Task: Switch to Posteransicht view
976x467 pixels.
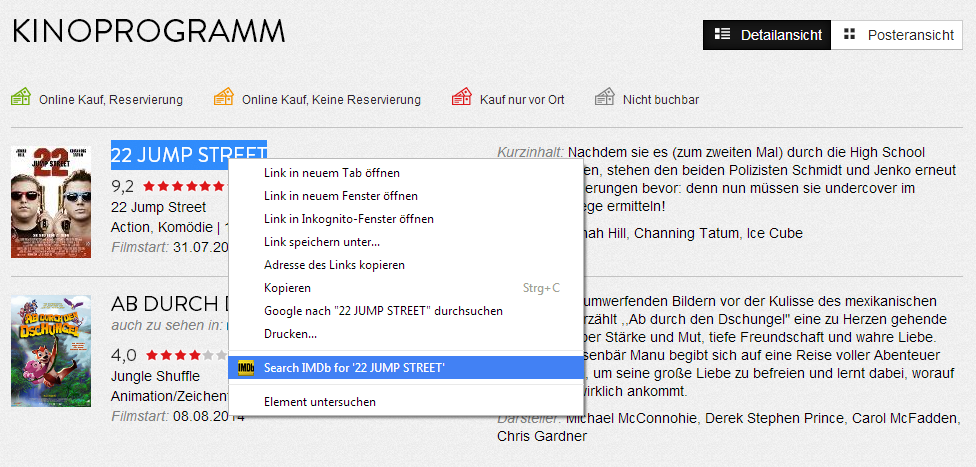Action: 897,35
